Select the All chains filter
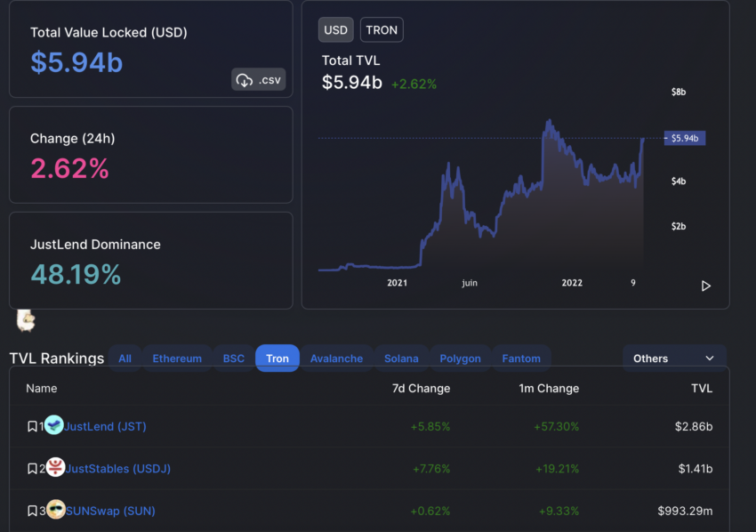Viewport: 756px width, 532px height. [125, 359]
